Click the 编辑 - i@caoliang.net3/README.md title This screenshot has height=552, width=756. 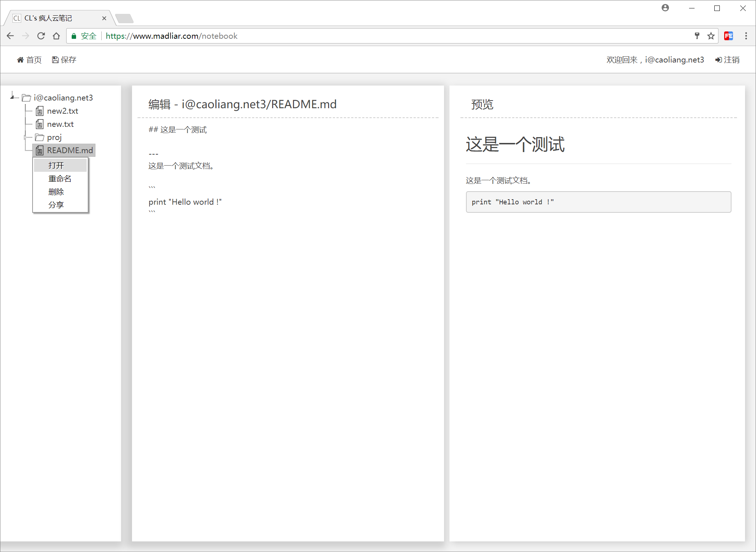242,105
